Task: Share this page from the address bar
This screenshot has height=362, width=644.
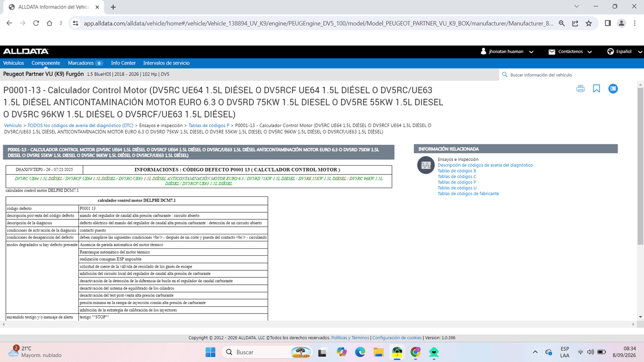Action: pos(575,23)
